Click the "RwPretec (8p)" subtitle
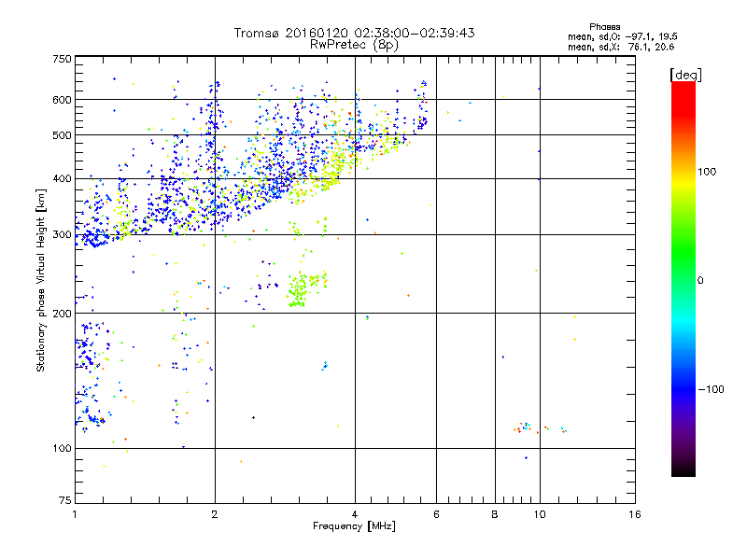 (x=354, y=45)
